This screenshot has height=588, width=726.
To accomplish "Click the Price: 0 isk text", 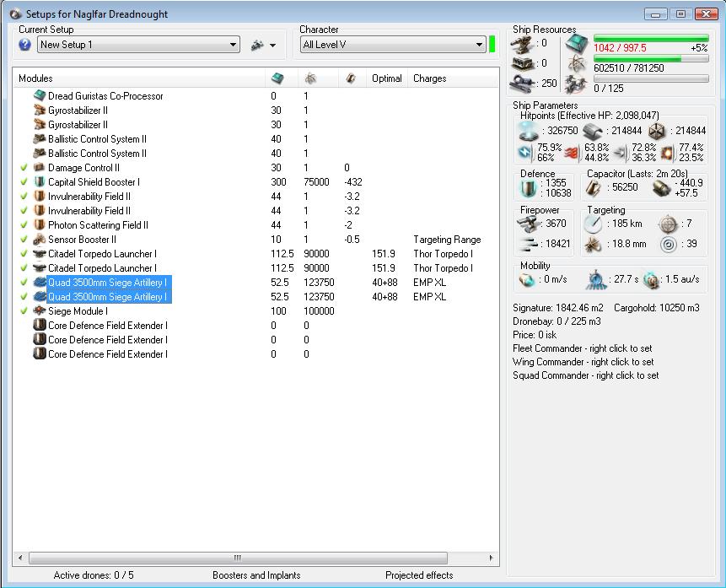I will tap(535, 335).
